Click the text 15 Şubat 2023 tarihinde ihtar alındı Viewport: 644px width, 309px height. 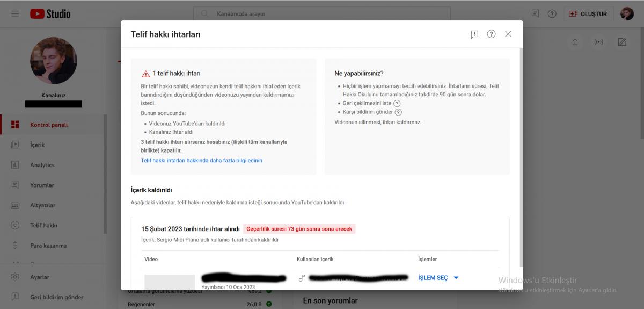pyautogui.click(x=190, y=229)
